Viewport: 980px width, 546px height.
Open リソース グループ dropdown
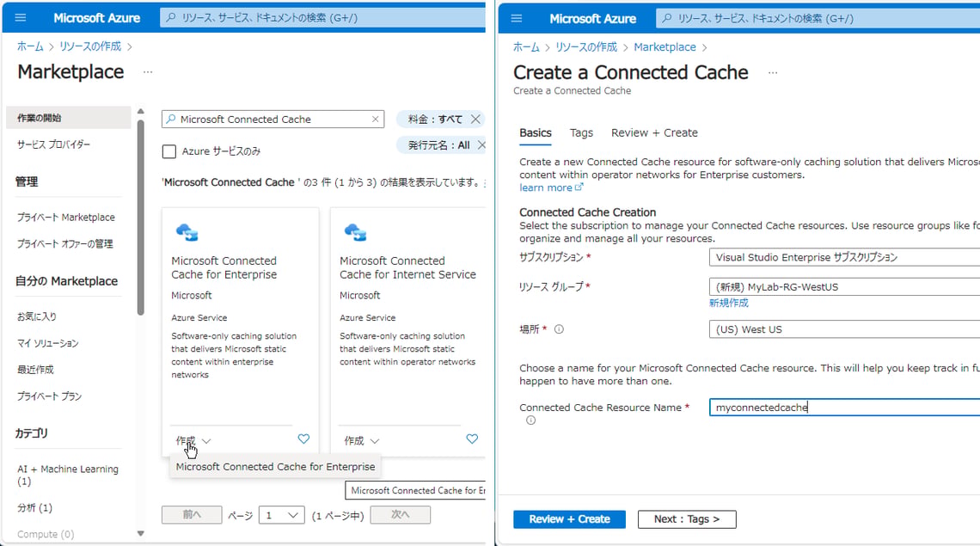click(844, 286)
